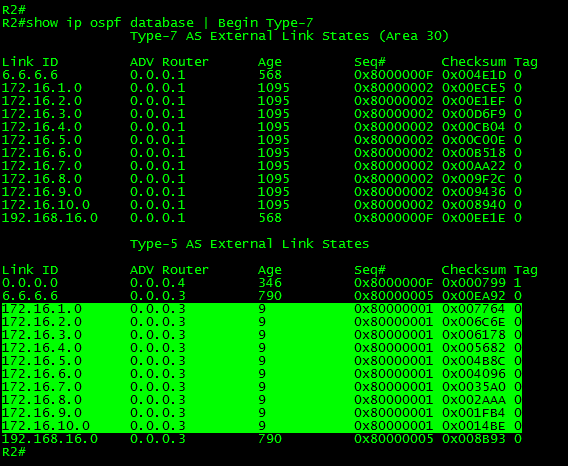Viewport: 568px width, 466px height.
Task: Click checksum 0x00CB04
Action: (x=473, y=127)
